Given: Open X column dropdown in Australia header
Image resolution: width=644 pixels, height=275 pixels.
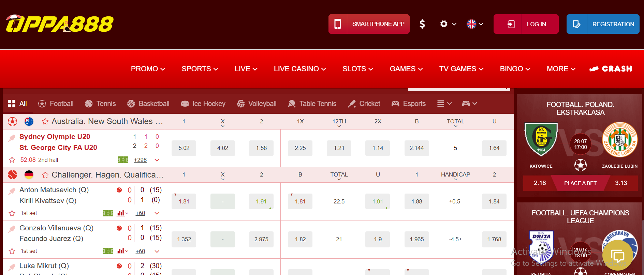Looking at the screenshot, I should (x=223, y=123).
